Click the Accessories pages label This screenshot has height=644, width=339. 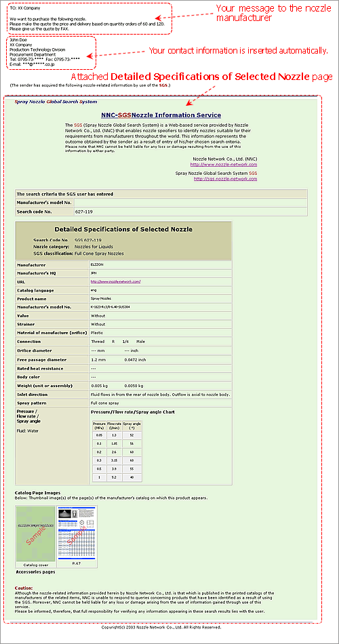click(35, 572)
